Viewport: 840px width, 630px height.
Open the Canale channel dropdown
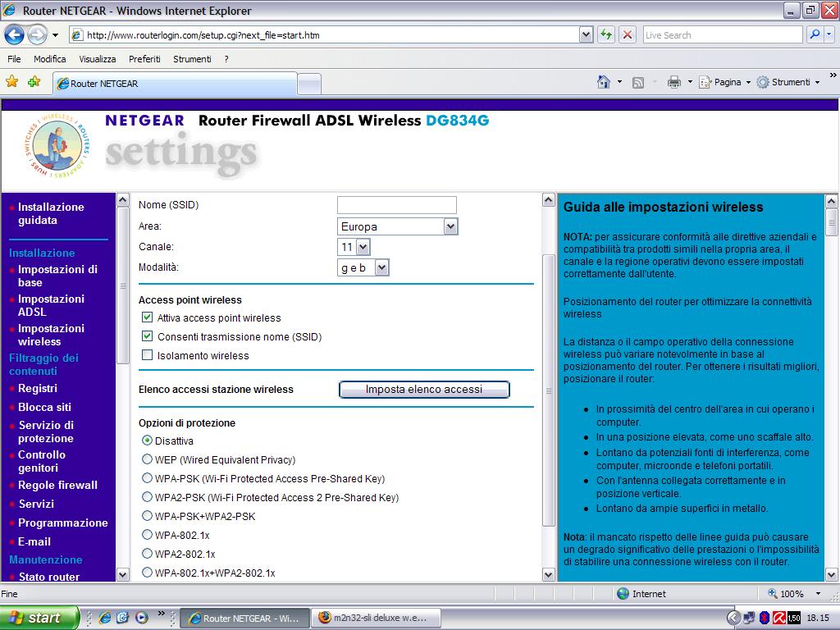pos(354,247)
